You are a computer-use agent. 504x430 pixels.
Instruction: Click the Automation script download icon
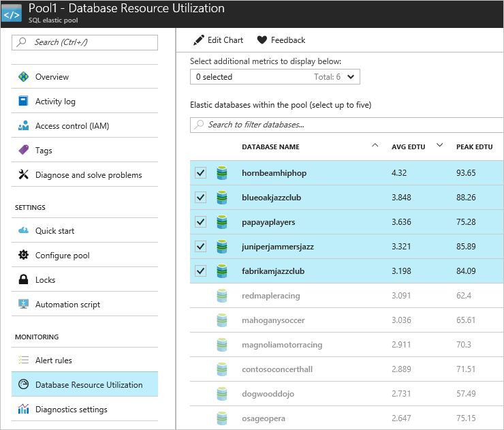(x=23, y=304)
